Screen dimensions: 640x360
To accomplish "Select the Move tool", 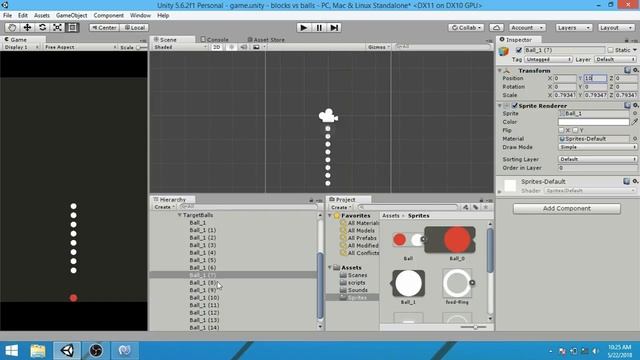I will [27, 27].
